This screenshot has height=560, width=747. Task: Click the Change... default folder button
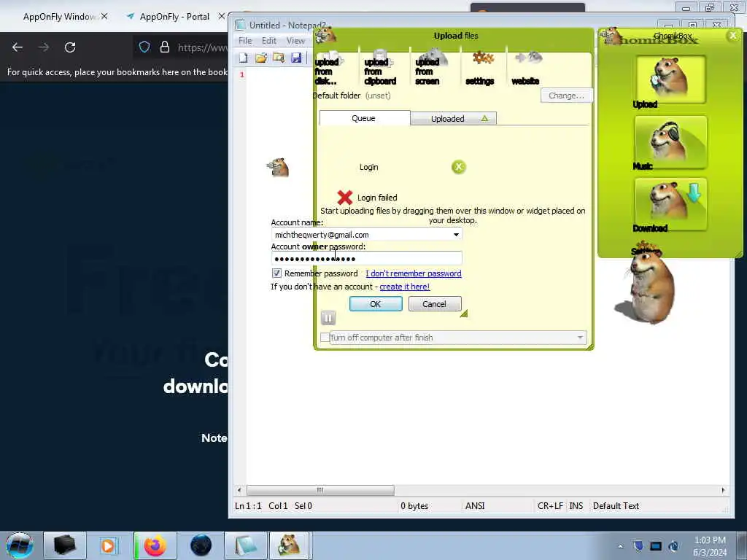(x=566, y=96)
